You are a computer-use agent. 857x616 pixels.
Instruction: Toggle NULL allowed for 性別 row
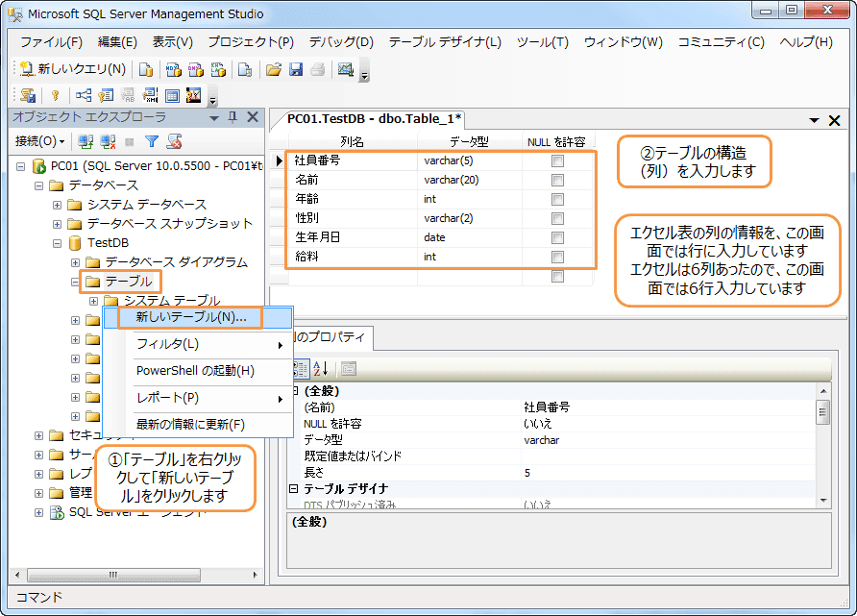557,219
